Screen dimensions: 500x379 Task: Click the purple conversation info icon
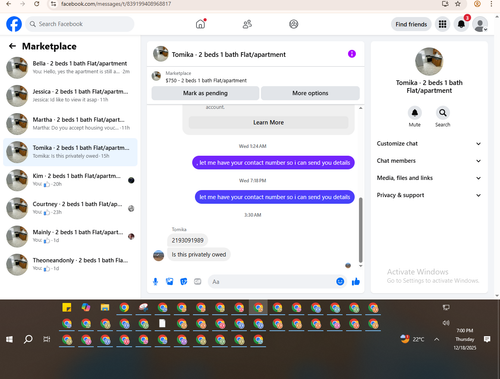click(x=352, y=54)
